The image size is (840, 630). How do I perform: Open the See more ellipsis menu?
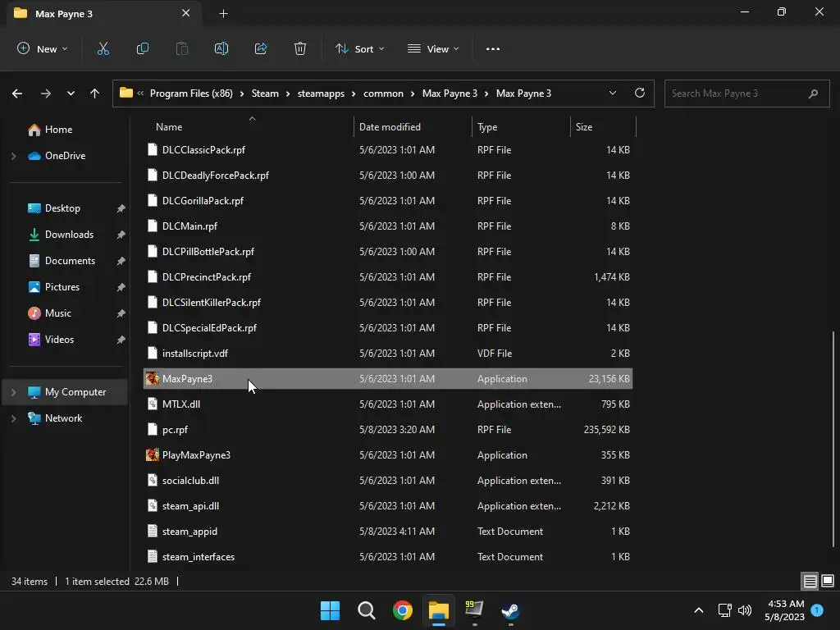point(493,48)
